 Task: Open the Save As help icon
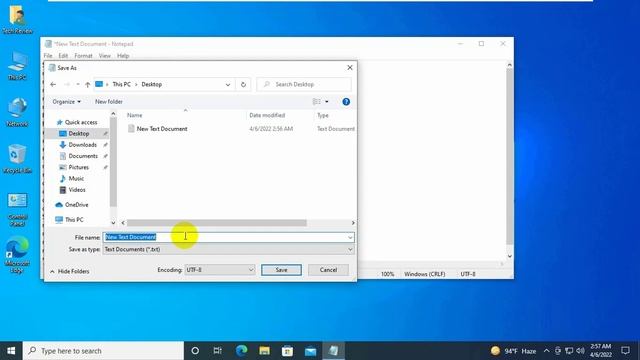pos(346,102)
